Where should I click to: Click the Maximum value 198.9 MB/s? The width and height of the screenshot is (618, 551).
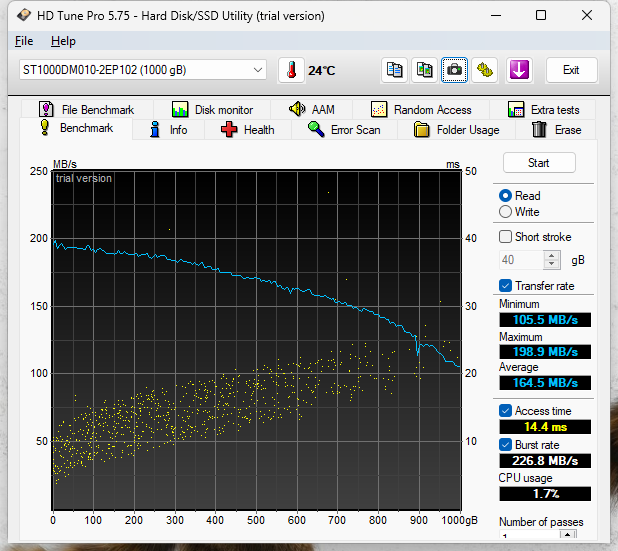[x=545, y=352]
